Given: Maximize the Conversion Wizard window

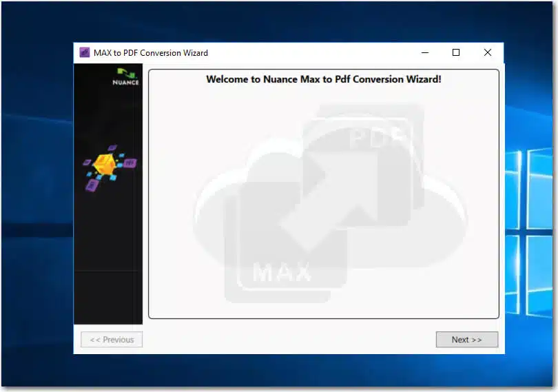Looking at the screenshot, I should (456, 52).
